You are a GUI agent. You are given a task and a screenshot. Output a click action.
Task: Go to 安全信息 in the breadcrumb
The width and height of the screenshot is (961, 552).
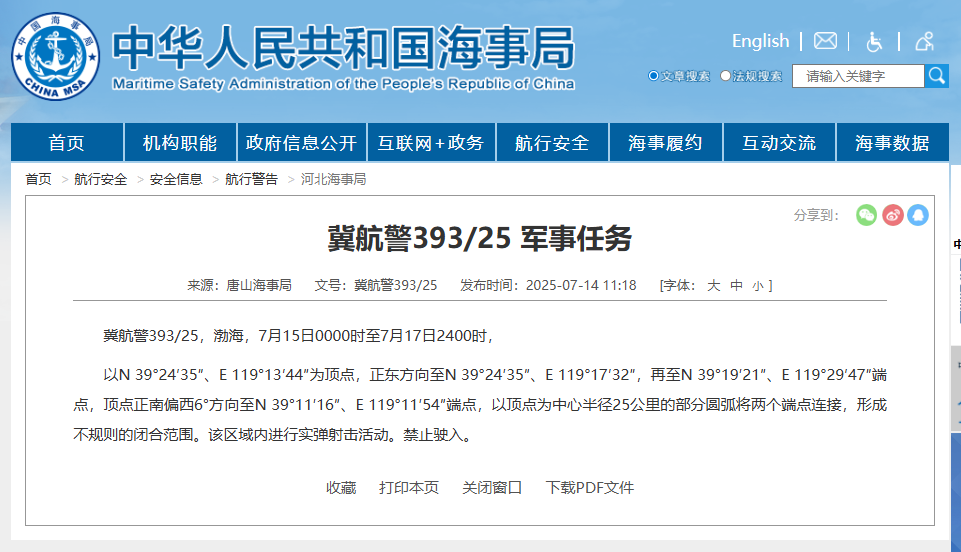click(176, 179)
